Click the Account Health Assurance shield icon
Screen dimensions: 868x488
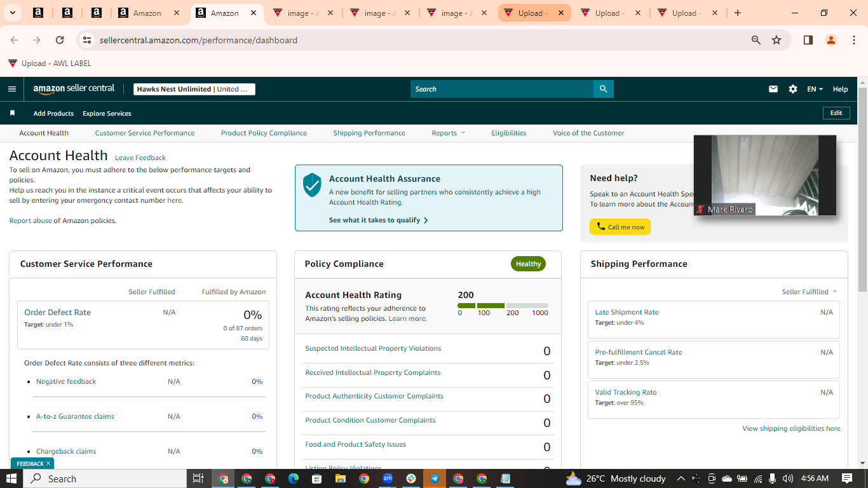(x=312, y=185)
